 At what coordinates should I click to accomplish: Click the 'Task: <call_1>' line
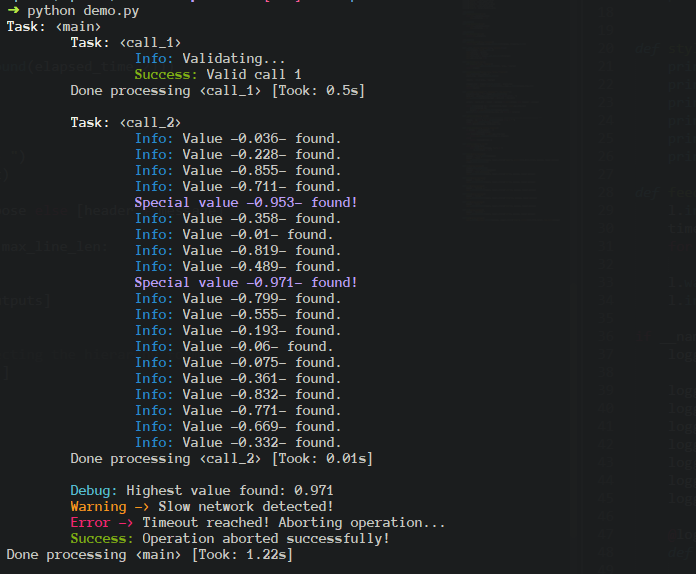coord(126,43)
